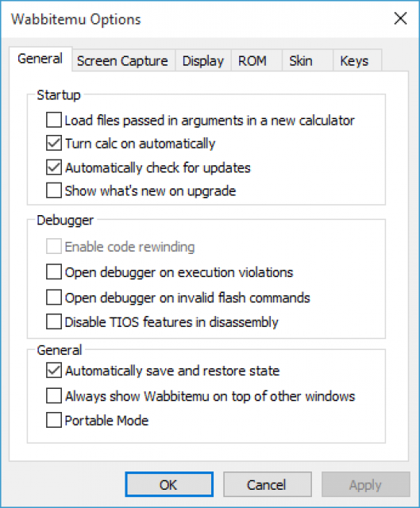Select the General tab
Screen dimensions: 420x508
click(x=40, y=59)
